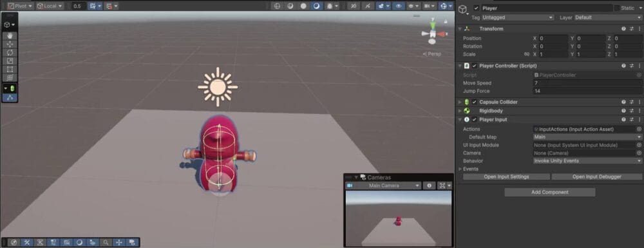644x248 pixels.
Task: Click the camera info icon in Cameras overlay
Action: [429, 186]
